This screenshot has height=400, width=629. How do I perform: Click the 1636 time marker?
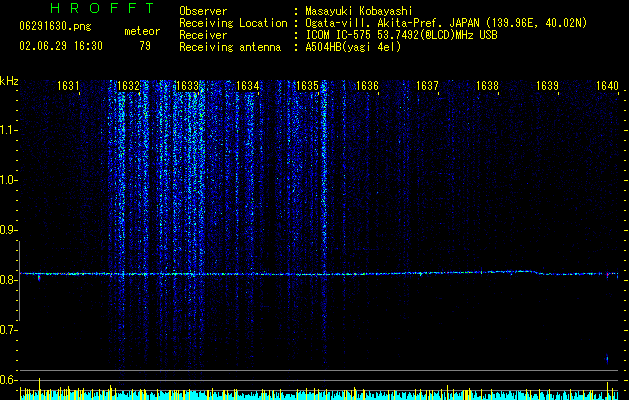367,86
